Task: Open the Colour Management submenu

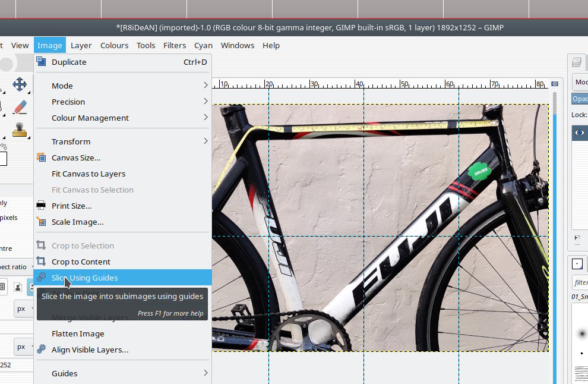Action: (x=90, y=118)
